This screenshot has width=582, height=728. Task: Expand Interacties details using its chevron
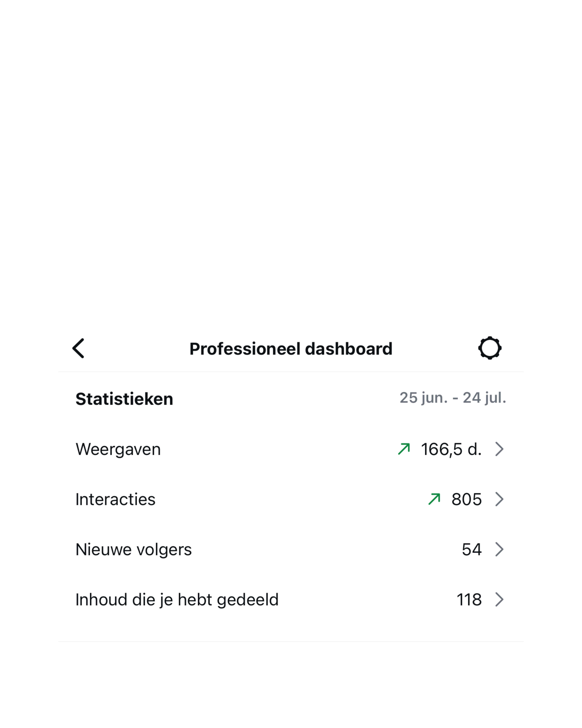coord(499,499)
